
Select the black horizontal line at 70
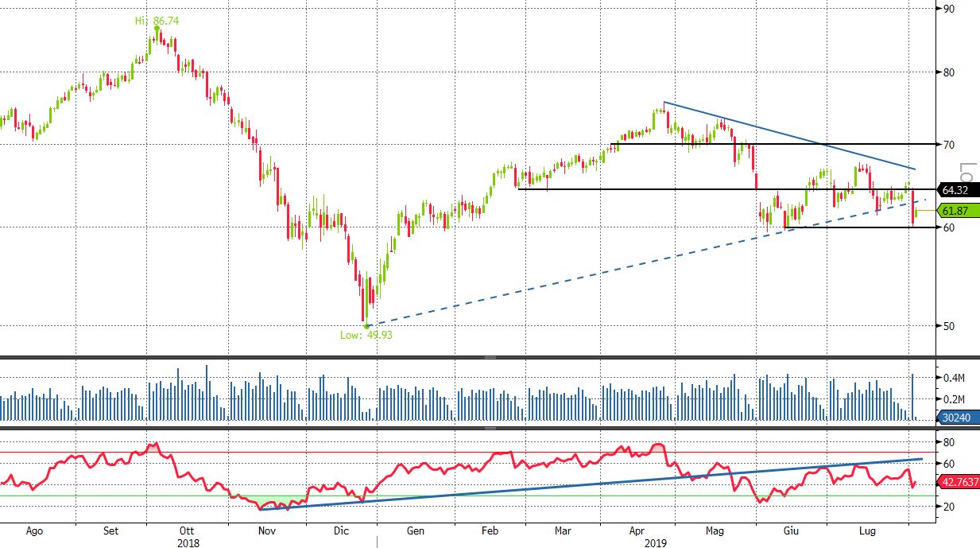[x=774, y=145]
